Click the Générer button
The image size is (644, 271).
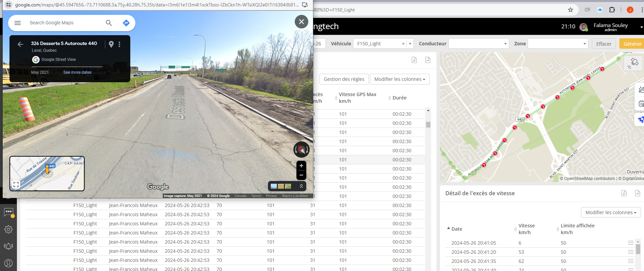click(x=632, y=44)
